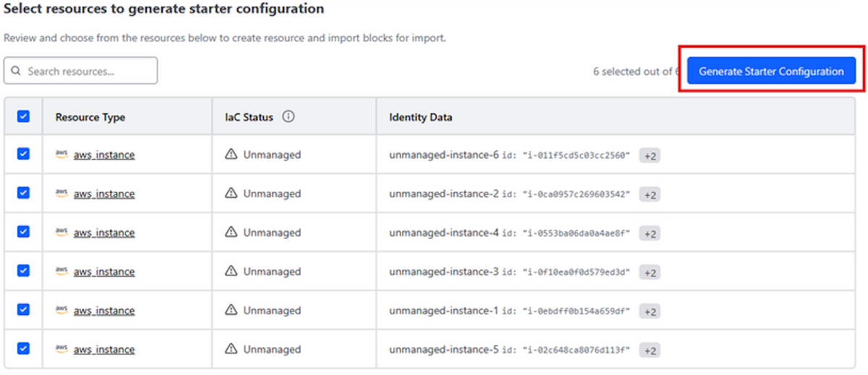868x375 pixels.
Task: Show +2 more identity fields for unmanaged-instance-3
Action: click(650, 272)
